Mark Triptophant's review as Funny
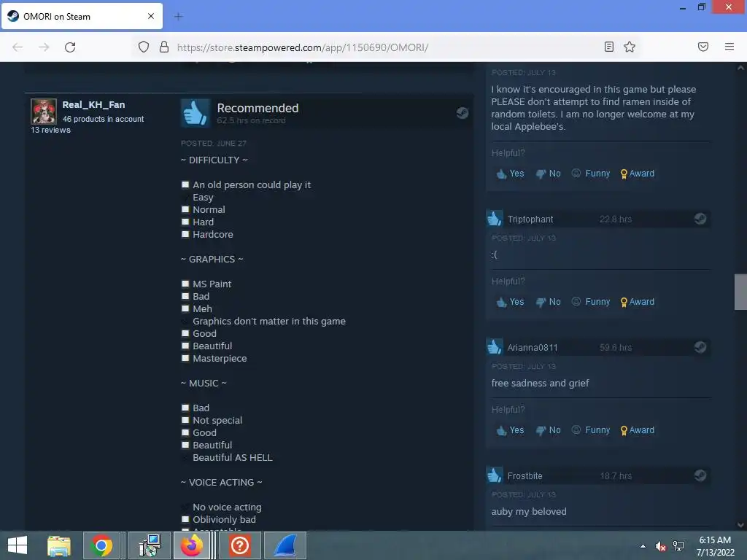 (x=591, y=301)
